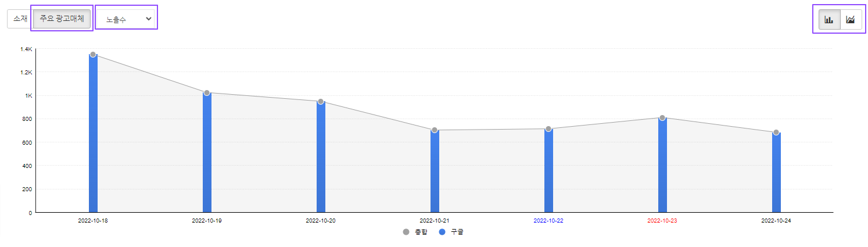Expand the 노출수 metric dropdown
The image size is (868, 247).
pos(126,19)
